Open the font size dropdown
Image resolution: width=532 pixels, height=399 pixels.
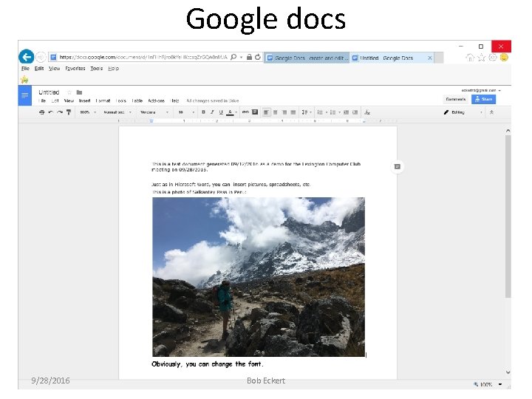[x=186, y=112]
